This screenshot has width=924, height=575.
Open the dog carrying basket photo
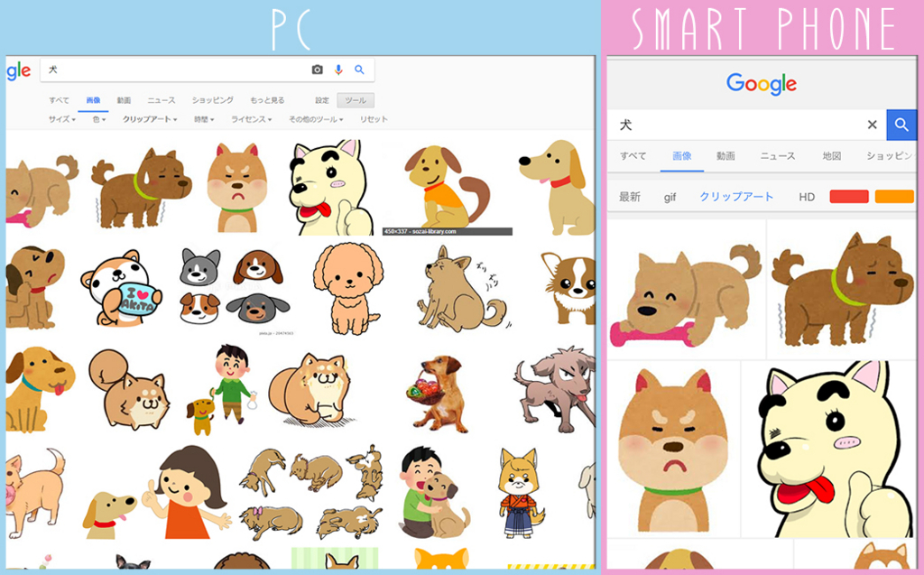tap(437, 394)
